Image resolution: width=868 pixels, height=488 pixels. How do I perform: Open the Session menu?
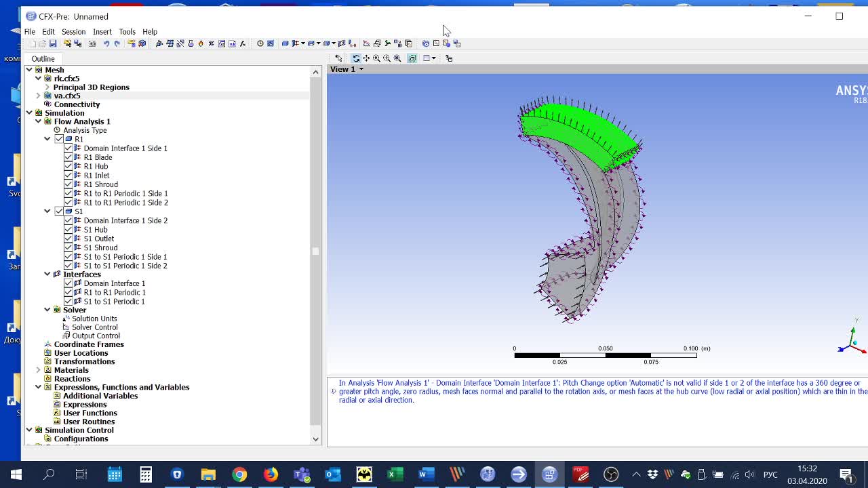click(73, 32)
